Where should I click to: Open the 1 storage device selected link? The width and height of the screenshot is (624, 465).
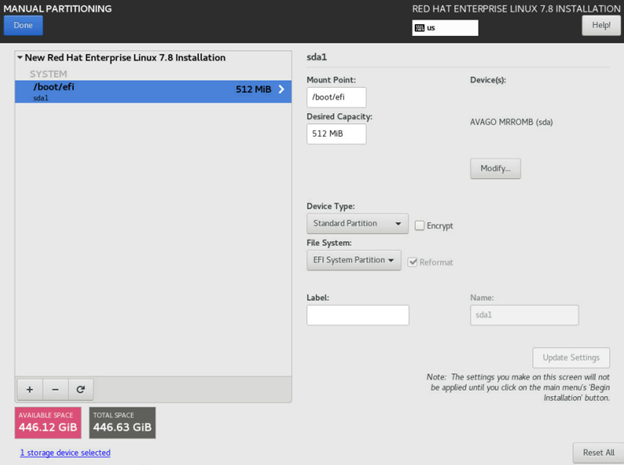[65, 453]
